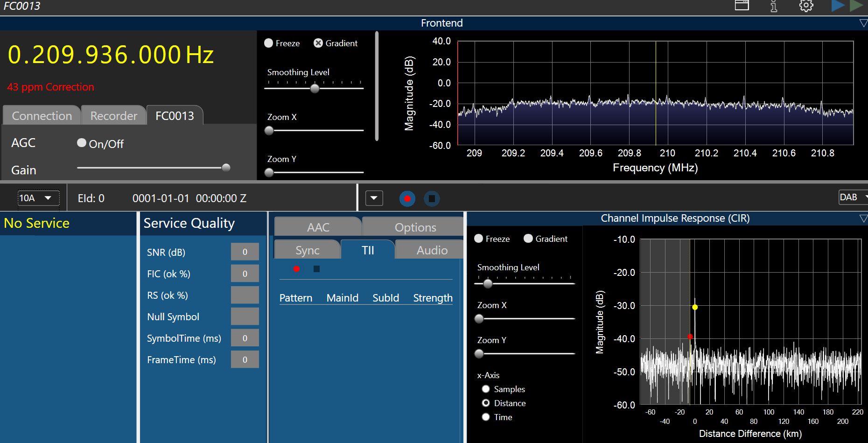Screen dimensions: 868x443
Task: Click the 0.209.936.000 Hz frequency display
Action: (111, 55)
